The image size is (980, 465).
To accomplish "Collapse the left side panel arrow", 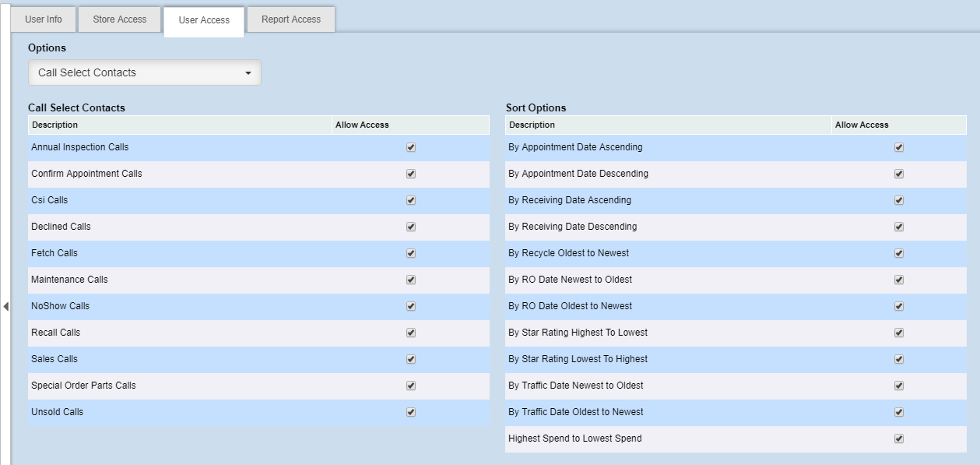I will (x=5, y=307).
